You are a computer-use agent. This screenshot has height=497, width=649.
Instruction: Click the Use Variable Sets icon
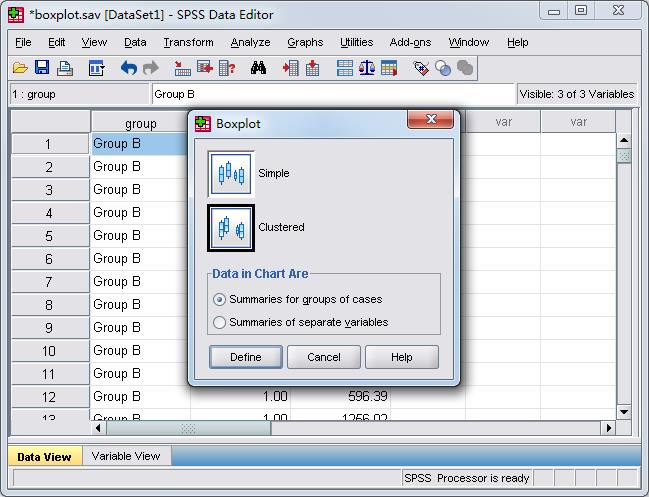(443, 68)
